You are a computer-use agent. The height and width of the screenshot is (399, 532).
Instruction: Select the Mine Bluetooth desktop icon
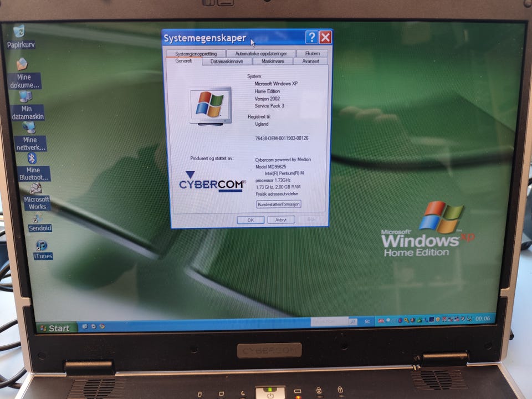pyautogui.click(x=33, y=167)
